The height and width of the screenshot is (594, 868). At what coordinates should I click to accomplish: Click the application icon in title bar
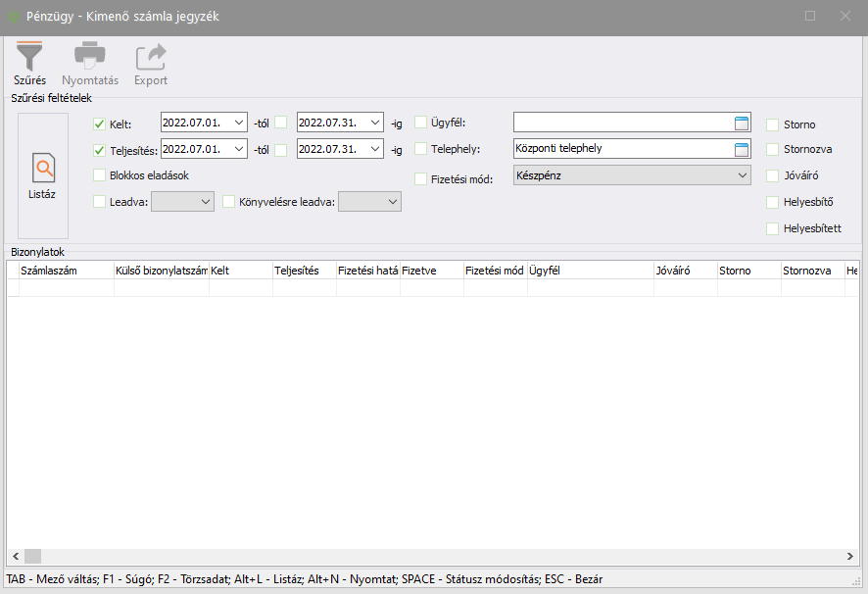13,17
